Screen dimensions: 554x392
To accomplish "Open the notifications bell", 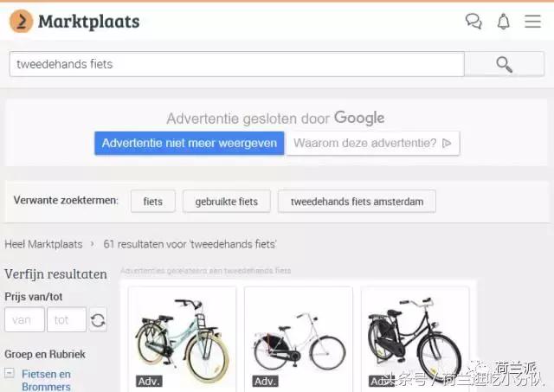I will [503, 22].
